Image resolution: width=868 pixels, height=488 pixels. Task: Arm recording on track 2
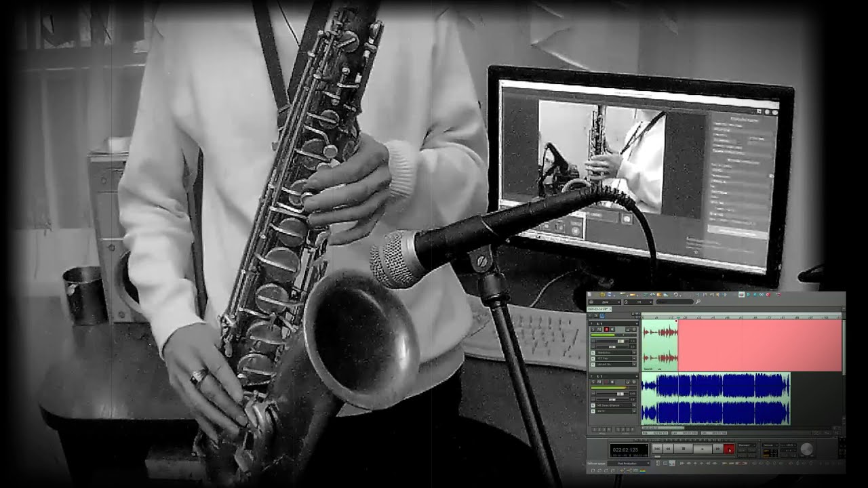(x=606, y=382)
